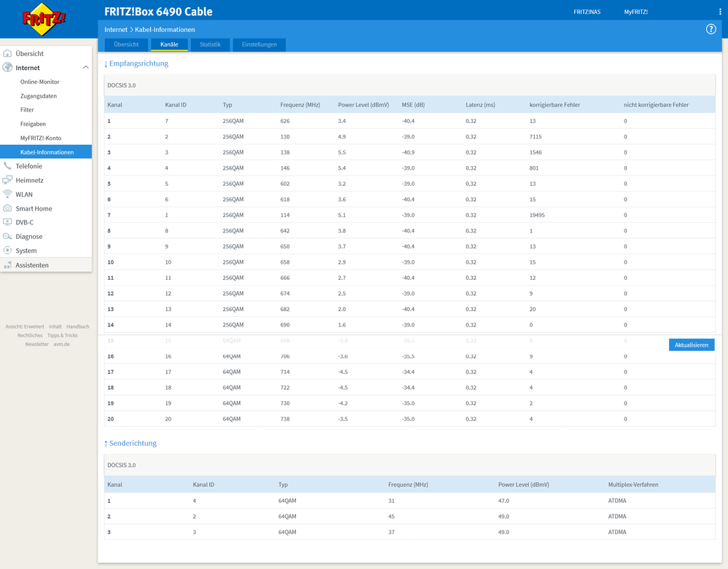Click the Diagnose icon in sidebar

click(x=8, y=237)
